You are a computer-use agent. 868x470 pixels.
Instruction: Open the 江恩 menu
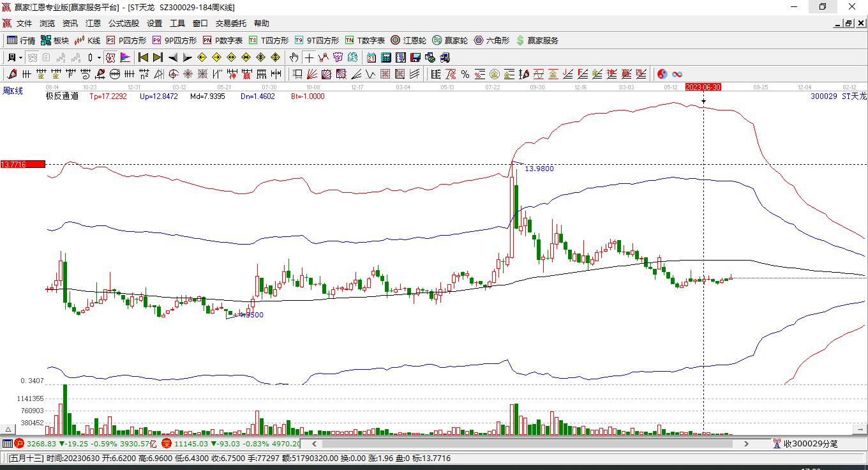pos(93,24)
